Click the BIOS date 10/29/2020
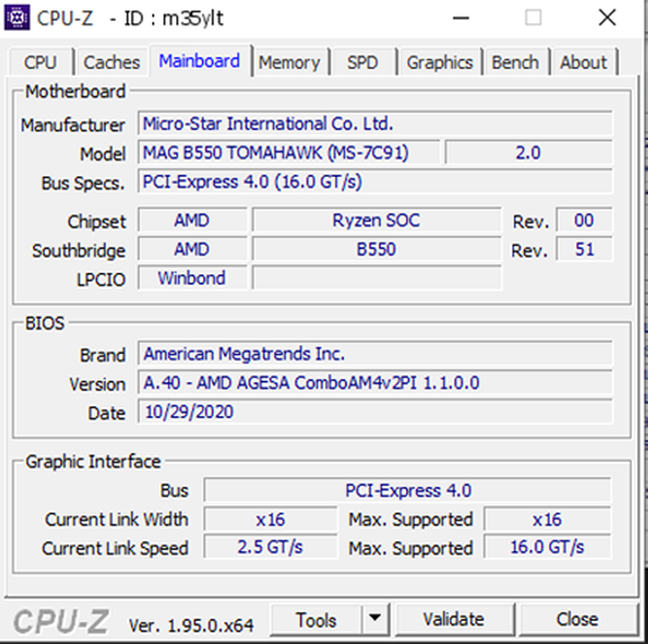Viewport: 648px width, 644px height. (x=375, y=411)
